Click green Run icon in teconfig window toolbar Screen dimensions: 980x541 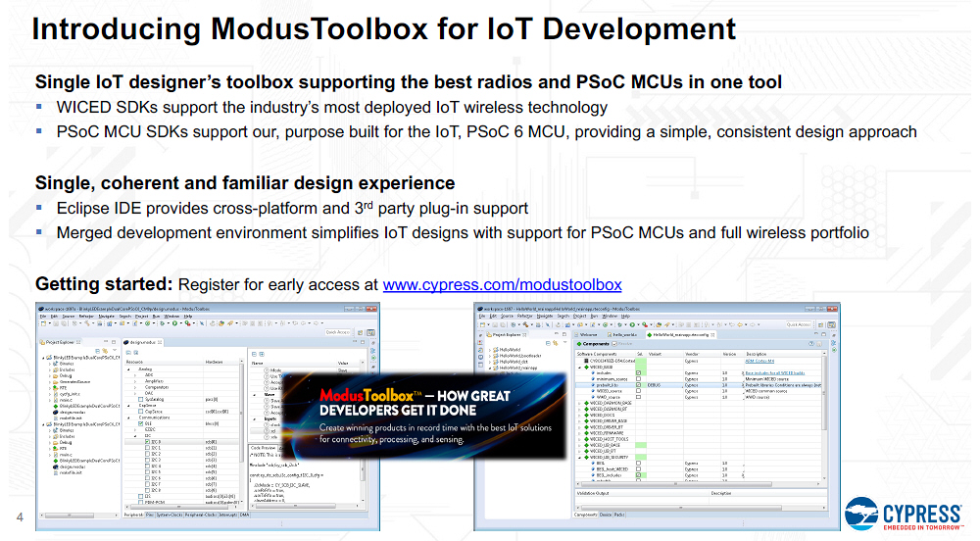pos(632,324)
